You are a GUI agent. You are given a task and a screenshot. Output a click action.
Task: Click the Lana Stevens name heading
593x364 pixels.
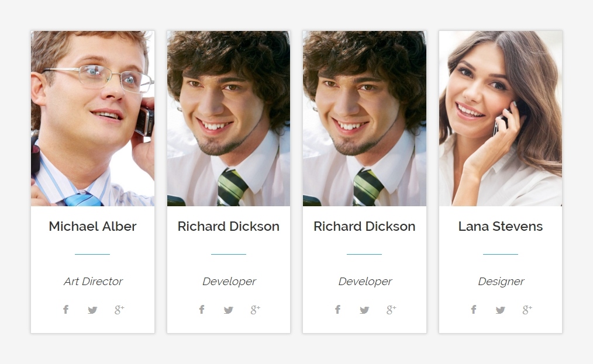[x=501, y=227]
